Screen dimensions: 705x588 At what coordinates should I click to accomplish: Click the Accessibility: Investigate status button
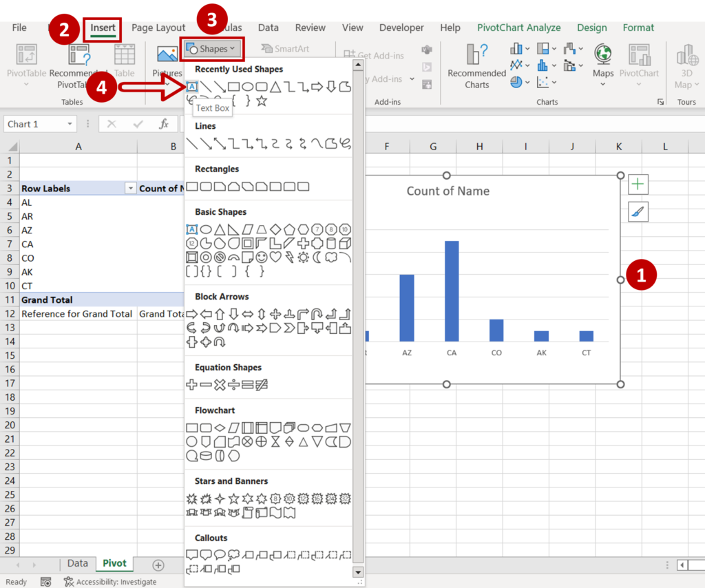coord(110,582)
